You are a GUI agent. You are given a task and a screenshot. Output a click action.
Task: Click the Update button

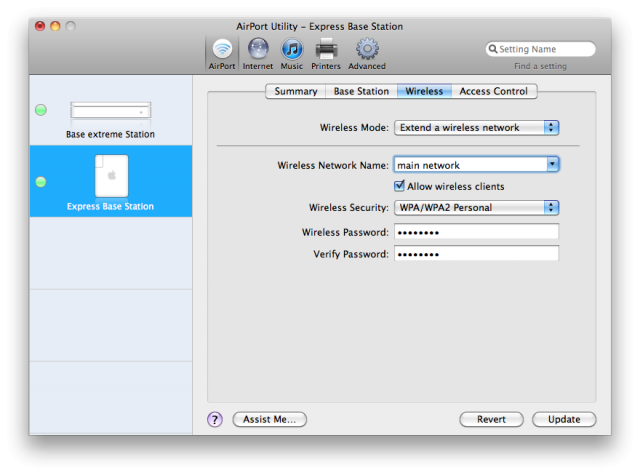[x=564, y=419]
